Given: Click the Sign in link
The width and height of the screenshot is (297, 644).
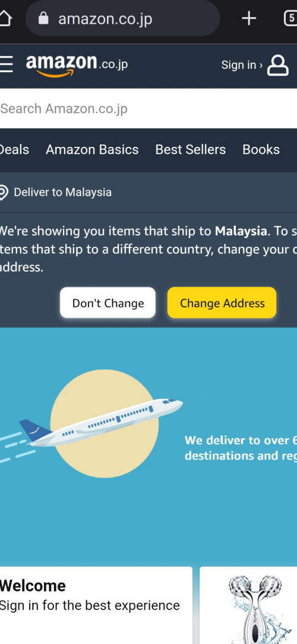Looking at the screenshot, I should point(242,65).
